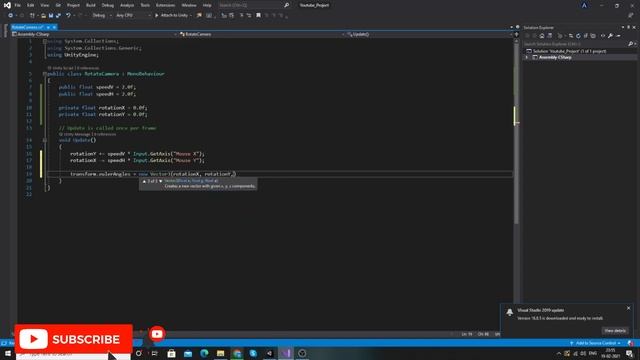Open Mail app from the taskbar
The image size is (640, 360).
point(188,353)
